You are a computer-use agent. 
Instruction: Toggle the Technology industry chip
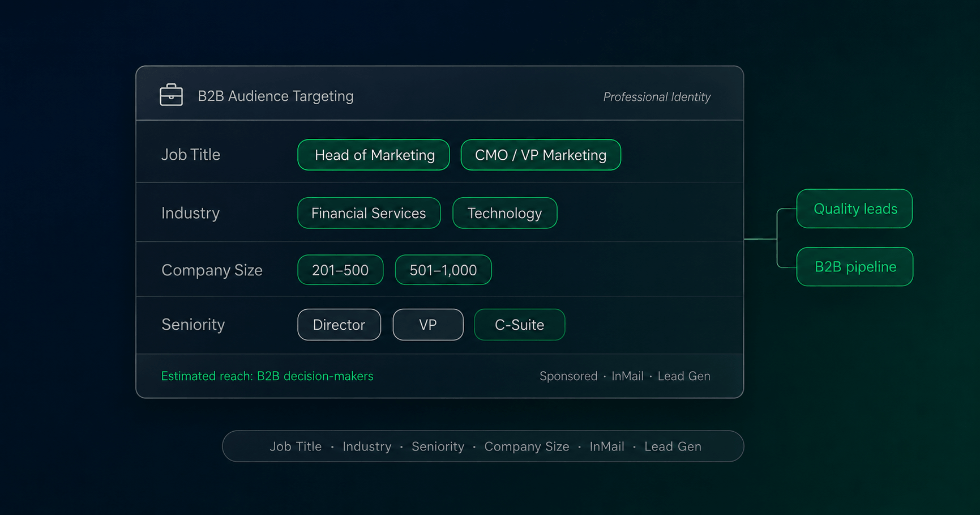(505, 213)
